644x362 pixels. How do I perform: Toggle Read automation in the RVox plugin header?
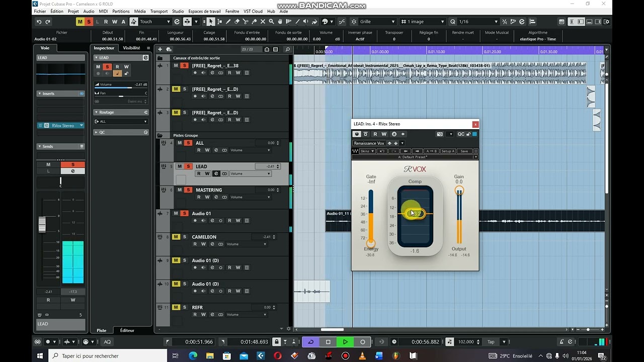tap(375, 134)
